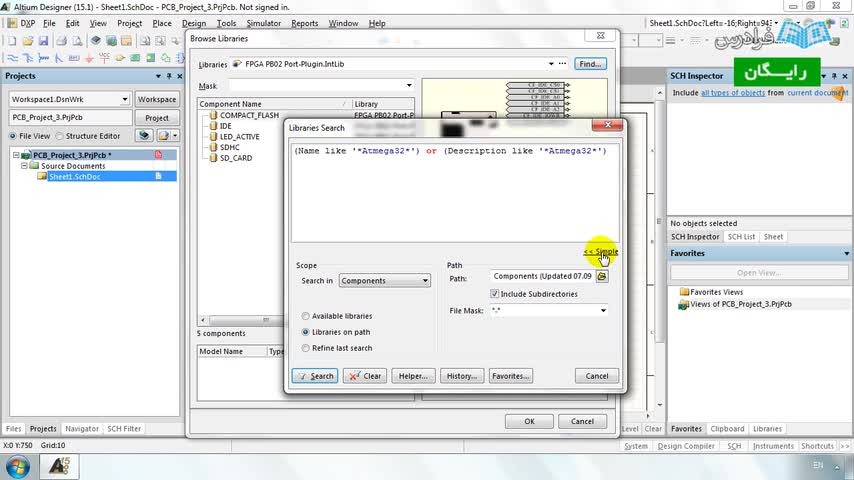Select the Place Sheet Symbol tool
Image resolution: width=854 pixels, height=480 pixels.
135,58
